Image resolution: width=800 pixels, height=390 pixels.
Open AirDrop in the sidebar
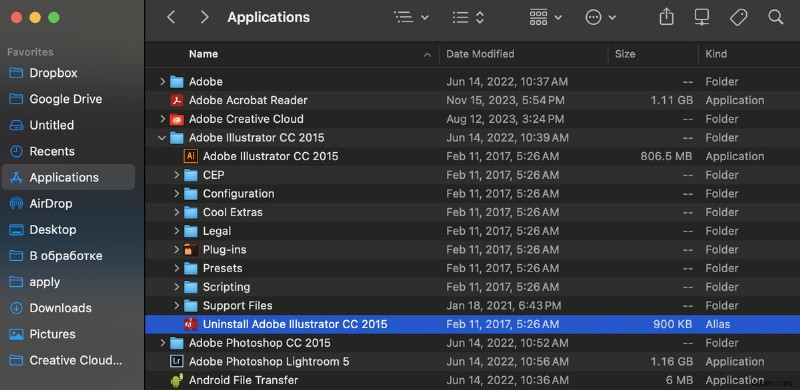67,204
